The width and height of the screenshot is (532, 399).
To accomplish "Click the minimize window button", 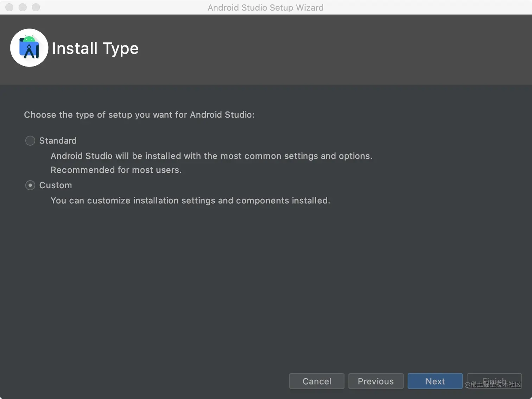I will pyautogui.click(x=23, y=7).
